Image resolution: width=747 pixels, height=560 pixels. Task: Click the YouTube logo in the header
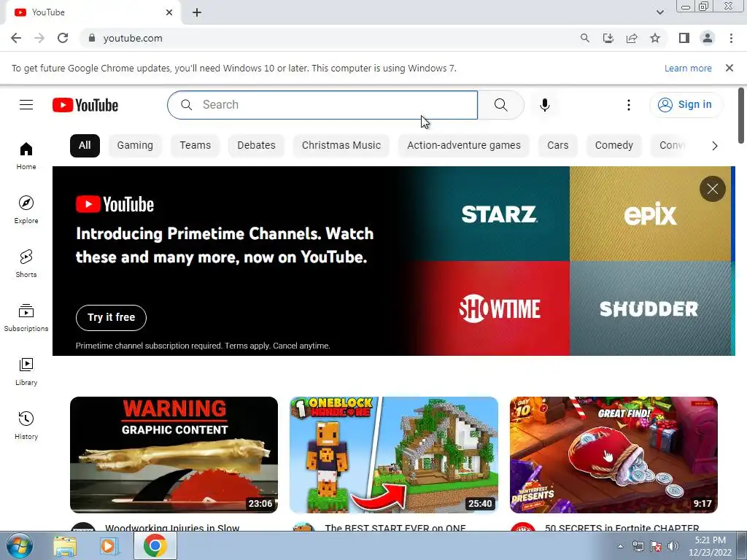(x=85, y=105)
